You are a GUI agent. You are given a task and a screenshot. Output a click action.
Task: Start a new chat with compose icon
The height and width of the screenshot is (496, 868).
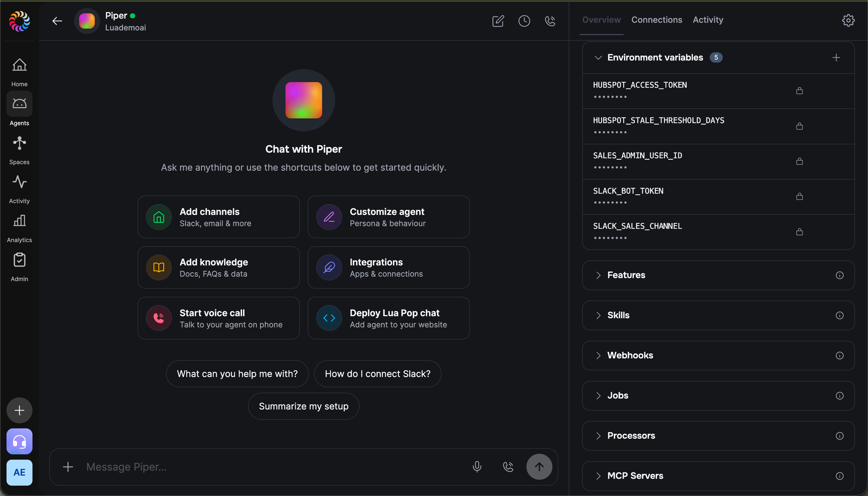pos(498,21)
